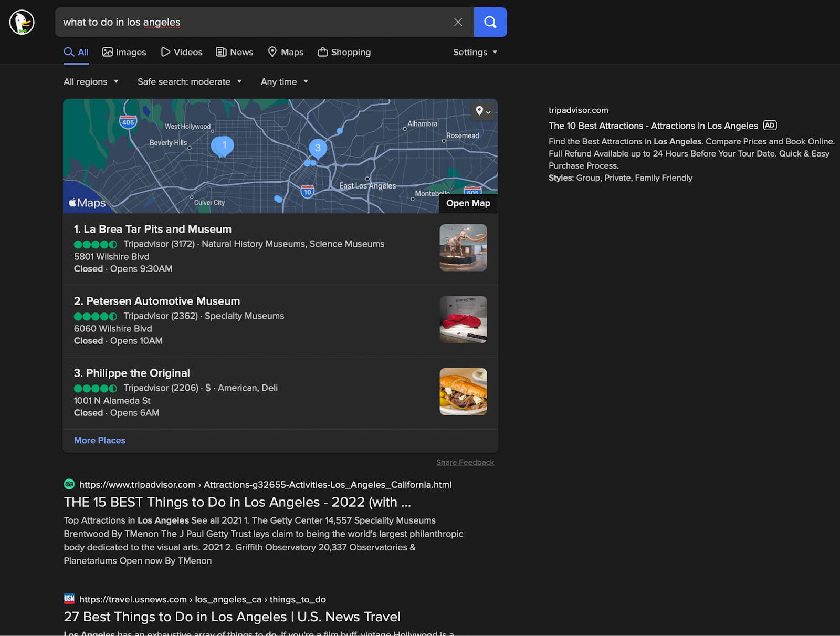The width and height of the screenshot is (840, 636).
Task: Open Philippe the Original listing
Action: [x=132, y=373]
